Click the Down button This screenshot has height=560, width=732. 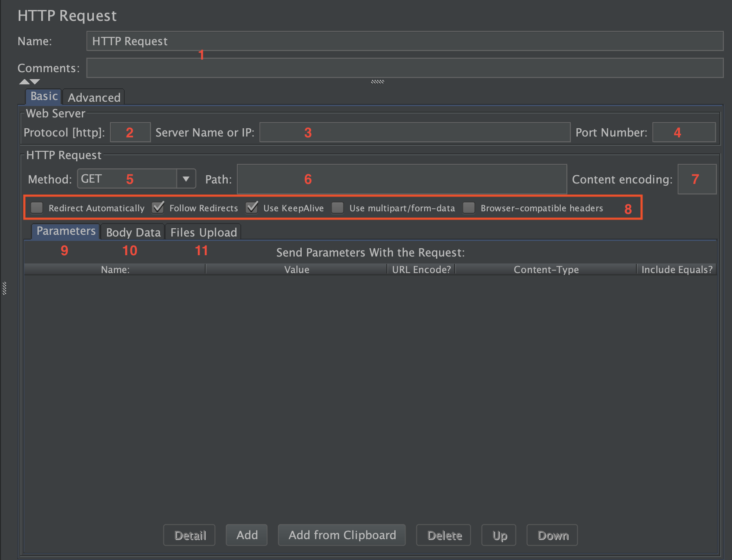point(553,535)
